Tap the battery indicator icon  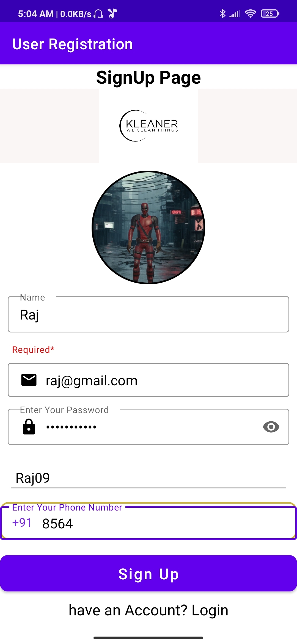[270, 13]
